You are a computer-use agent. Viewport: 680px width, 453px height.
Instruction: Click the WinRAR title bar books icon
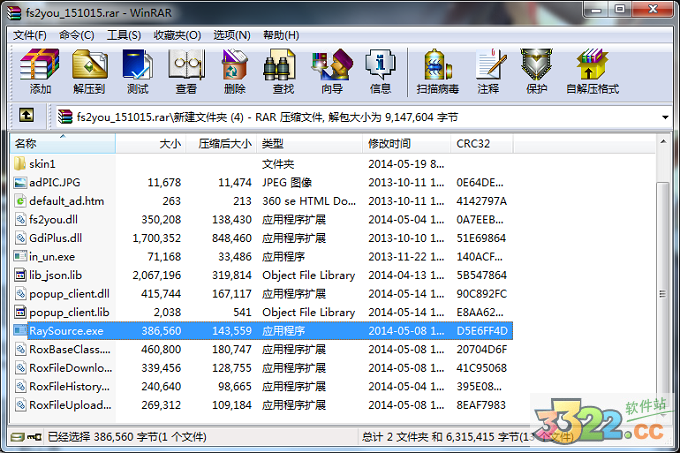14,13
